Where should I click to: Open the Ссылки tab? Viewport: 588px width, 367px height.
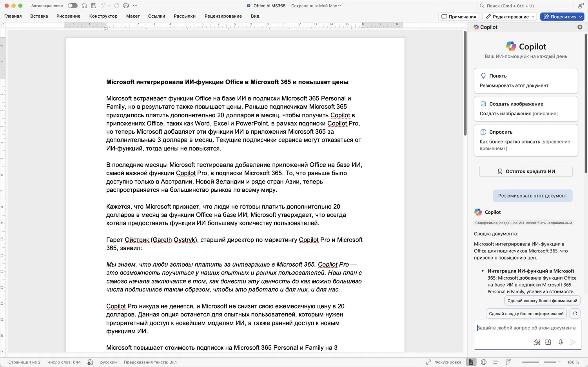[x=156, y=16]
